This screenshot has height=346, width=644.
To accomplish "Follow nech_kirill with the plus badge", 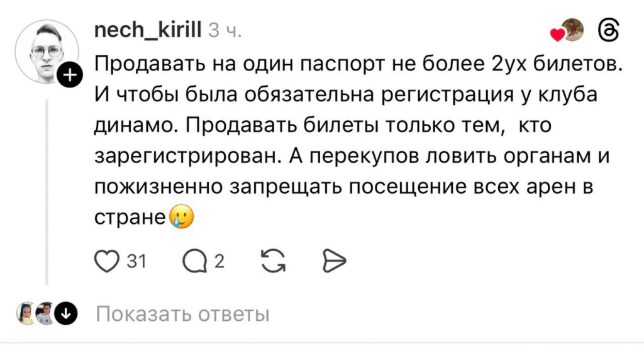I will tap(70, 76).
